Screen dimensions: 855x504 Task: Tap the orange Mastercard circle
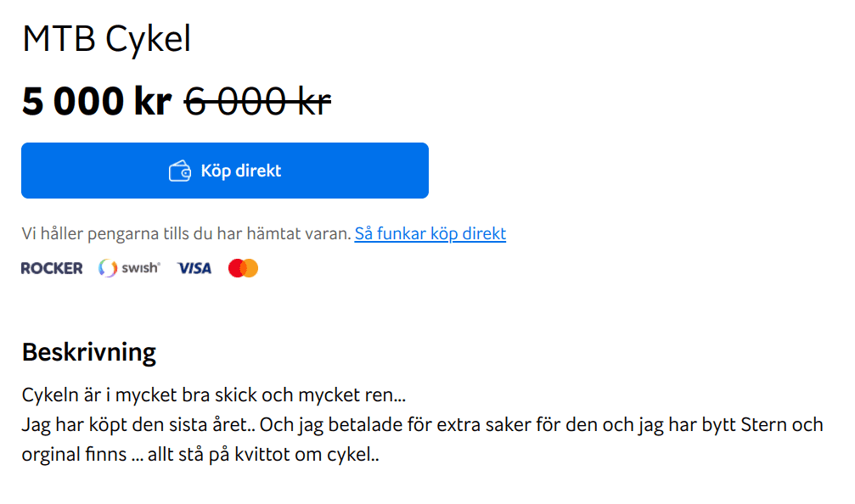(x=249, y=267)
